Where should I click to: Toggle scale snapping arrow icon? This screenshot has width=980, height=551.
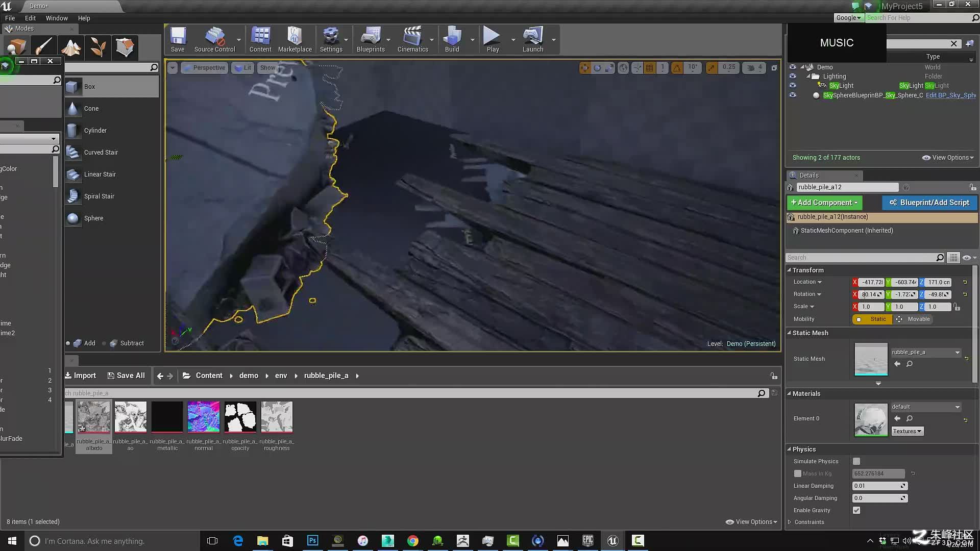[711, 67]
